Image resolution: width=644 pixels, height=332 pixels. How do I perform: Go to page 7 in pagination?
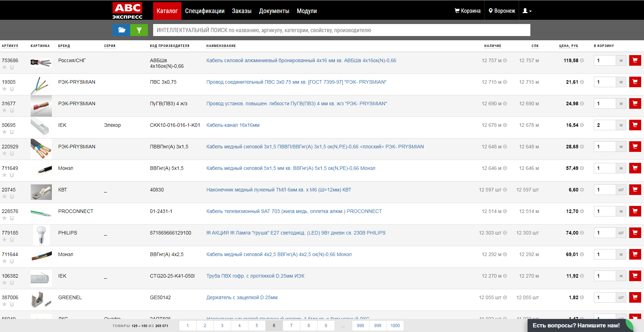(x=291, y=326)
